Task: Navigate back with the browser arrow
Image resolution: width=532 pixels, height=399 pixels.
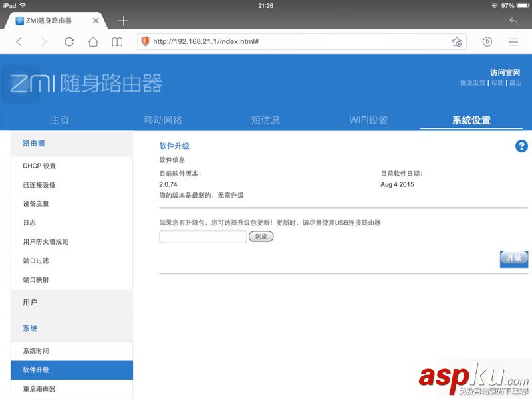Action: pos(19,41)
